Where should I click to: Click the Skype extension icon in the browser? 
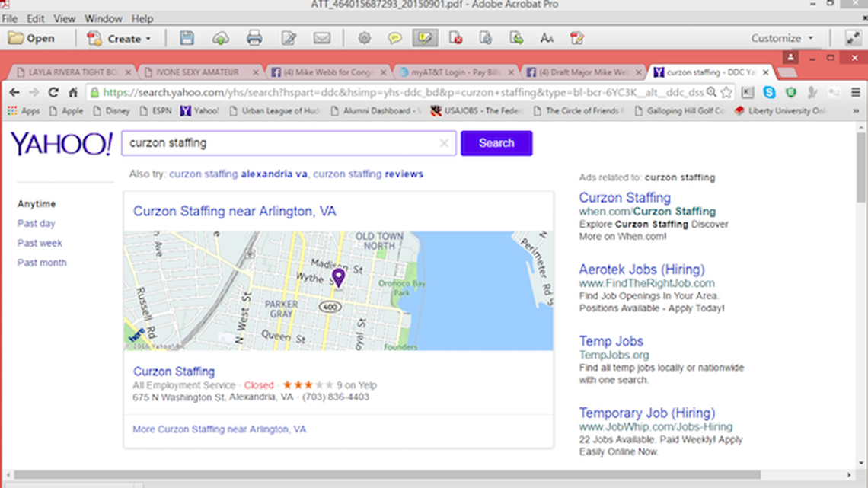770,92
